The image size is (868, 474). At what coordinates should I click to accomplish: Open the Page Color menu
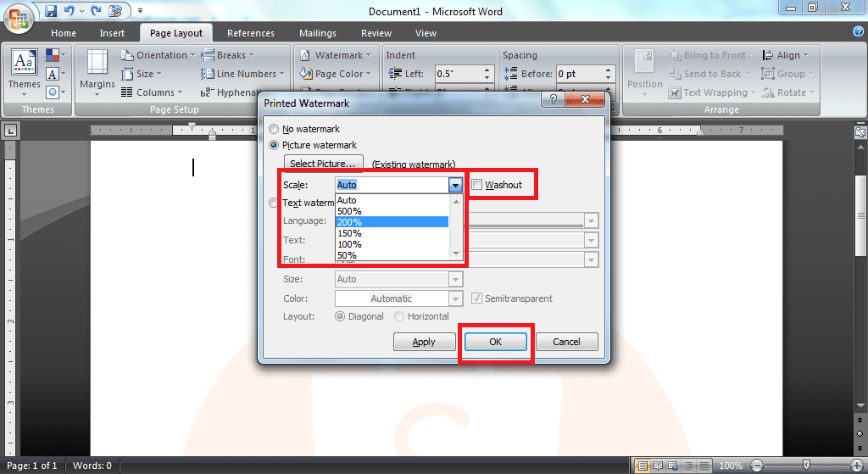tap(336, 74)
